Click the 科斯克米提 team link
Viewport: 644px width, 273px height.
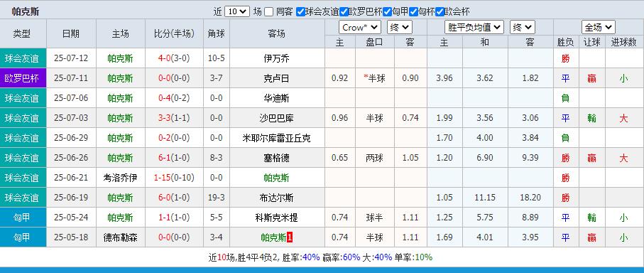(x=276, y=218)
